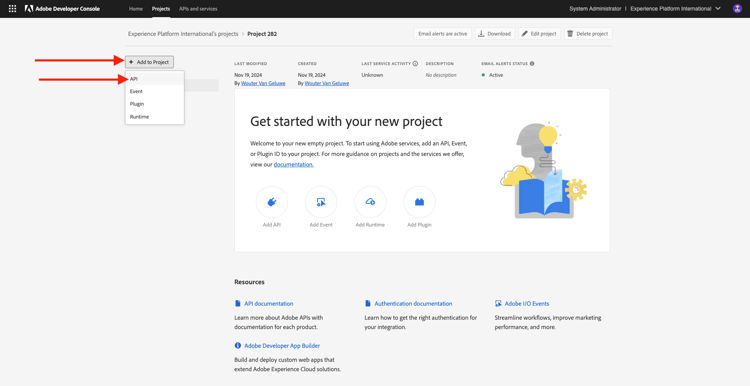Open the user profile avatar
This screenshot has width=750, height=386.
(737, 9)
